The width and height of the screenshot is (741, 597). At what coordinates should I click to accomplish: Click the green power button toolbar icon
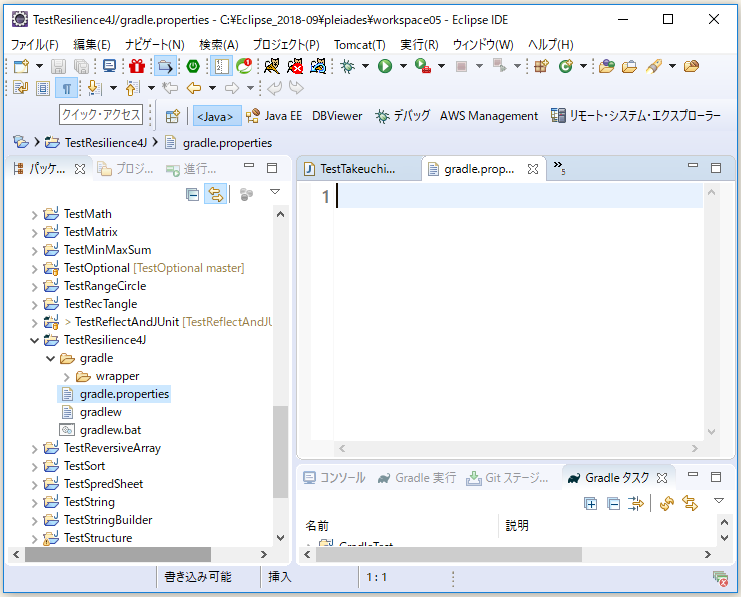coord(193,66)
